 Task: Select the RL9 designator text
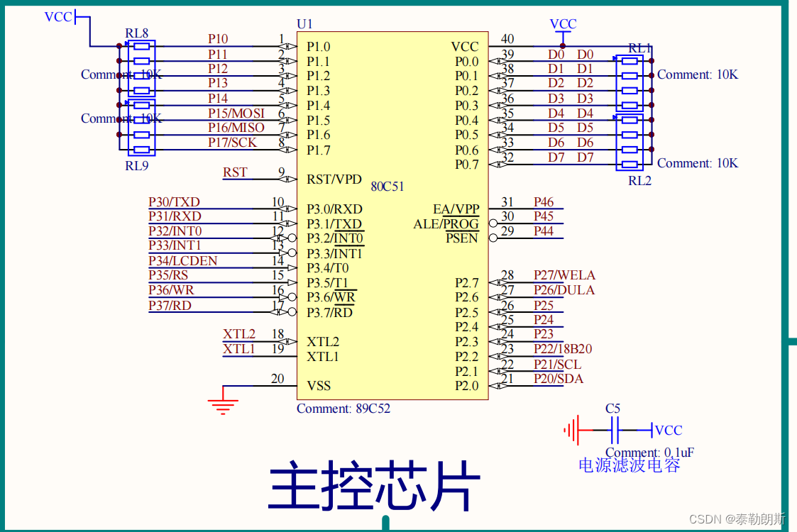[x=137, y=166]
